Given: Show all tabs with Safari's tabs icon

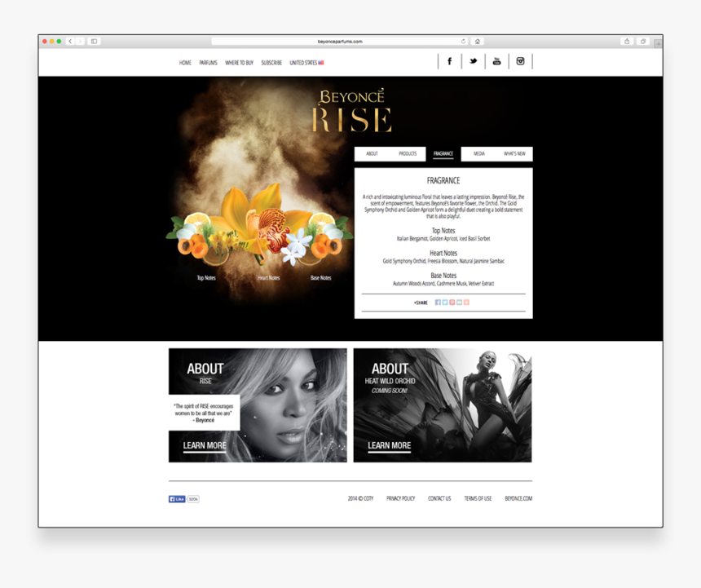Looking at the screenshot, I should point(643,41).
